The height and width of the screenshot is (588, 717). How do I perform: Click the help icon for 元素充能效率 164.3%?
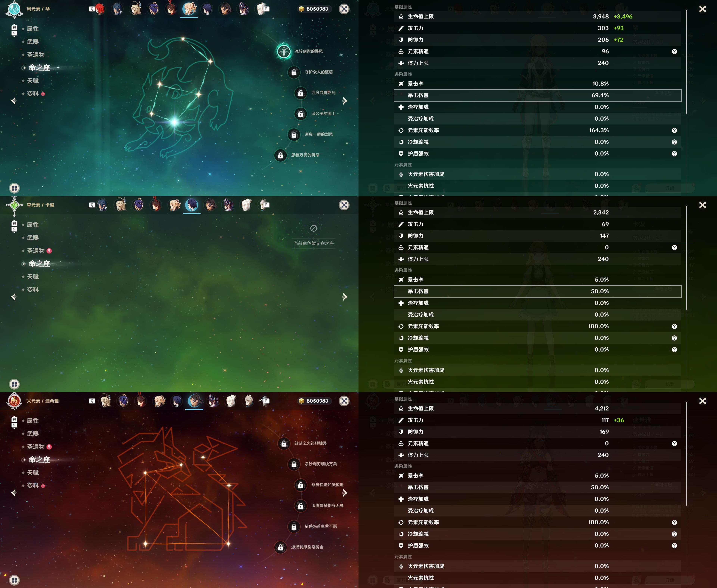674,130
